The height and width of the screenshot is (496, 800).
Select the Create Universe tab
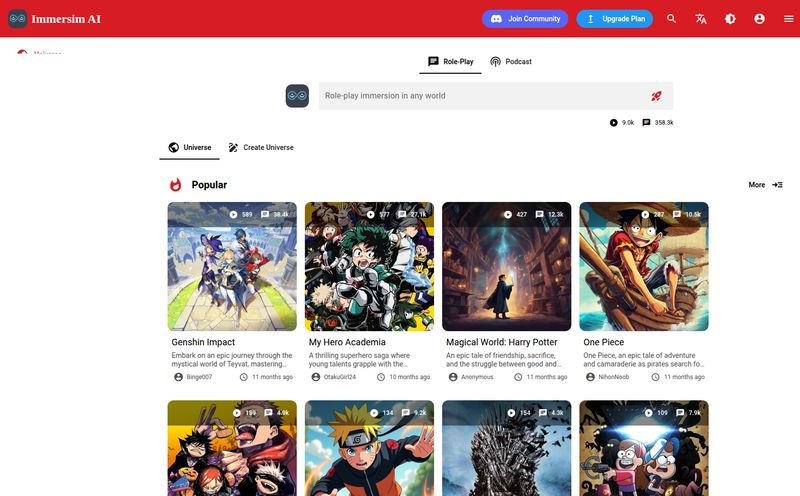(x=261, y=147)
